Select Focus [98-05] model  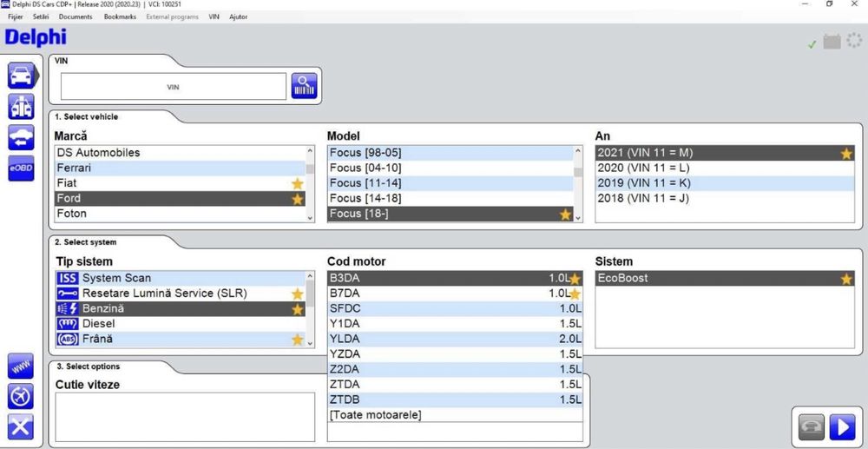point(450,153)
